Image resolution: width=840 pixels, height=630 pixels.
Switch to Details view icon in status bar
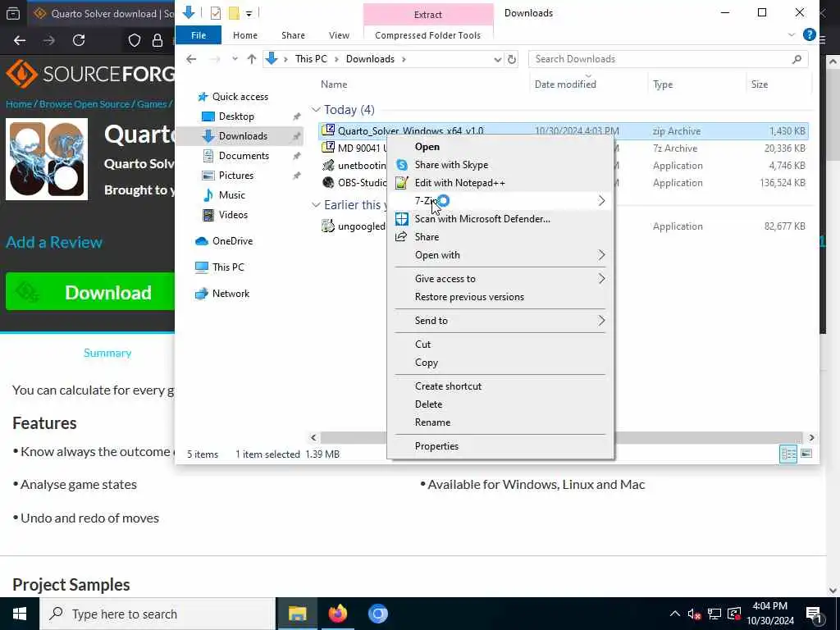point(788,454)
